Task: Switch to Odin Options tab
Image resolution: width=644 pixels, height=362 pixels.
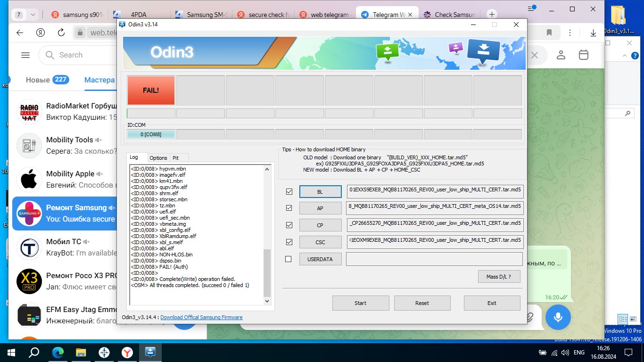Action: coord(158,158)
